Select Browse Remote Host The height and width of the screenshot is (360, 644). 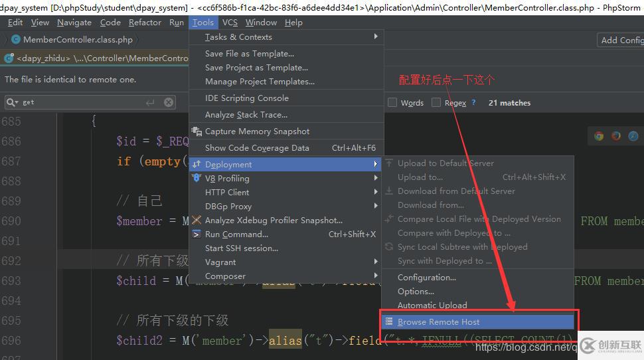(477, 321)
